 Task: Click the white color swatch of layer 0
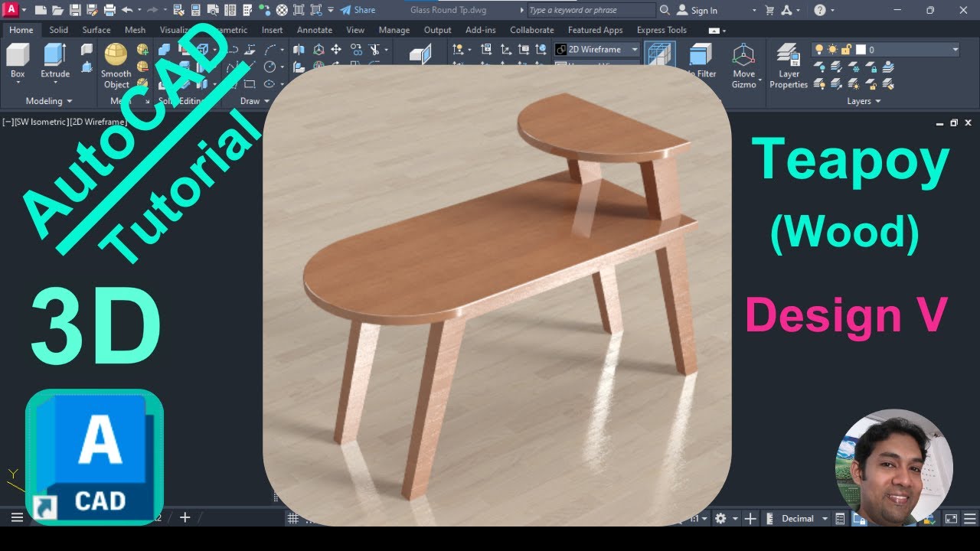click(x=861, y=49)
